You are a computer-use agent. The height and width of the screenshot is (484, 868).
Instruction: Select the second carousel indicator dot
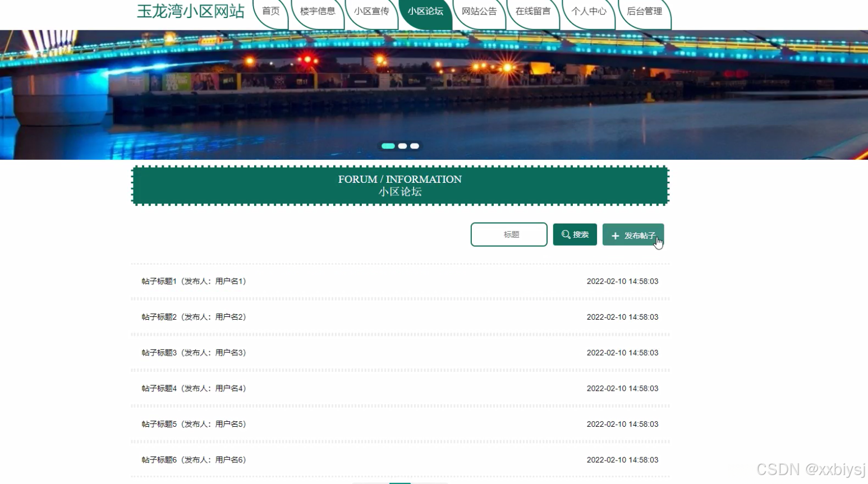[402, 146]
